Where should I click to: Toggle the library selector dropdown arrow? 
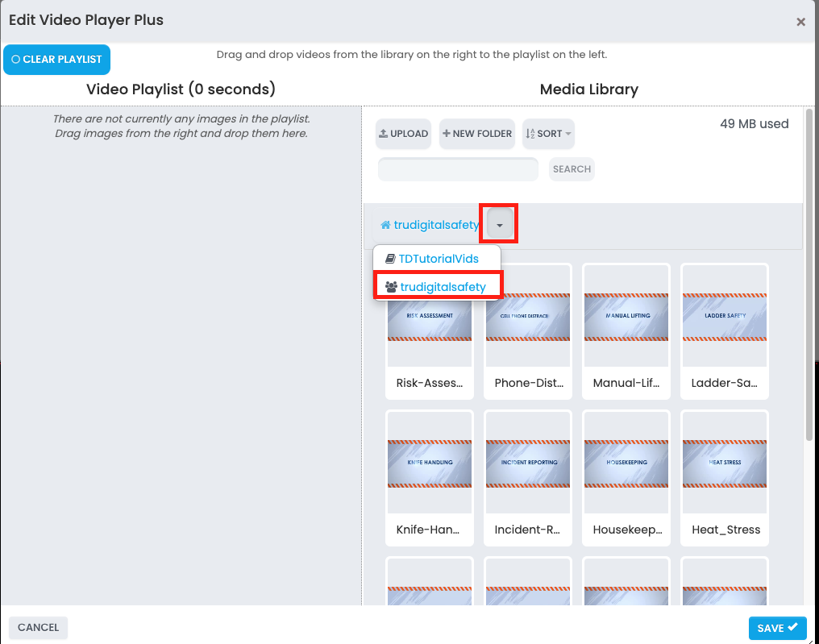point(499,225)
